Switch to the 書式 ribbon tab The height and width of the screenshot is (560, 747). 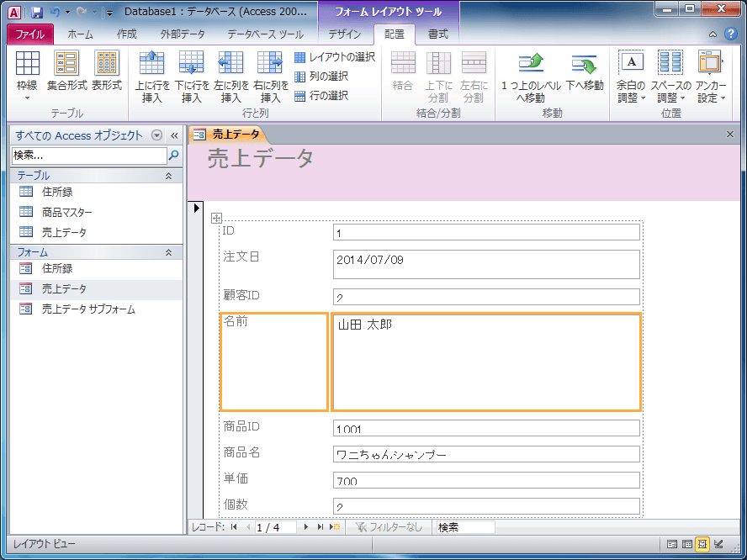[x=437, y=34]
